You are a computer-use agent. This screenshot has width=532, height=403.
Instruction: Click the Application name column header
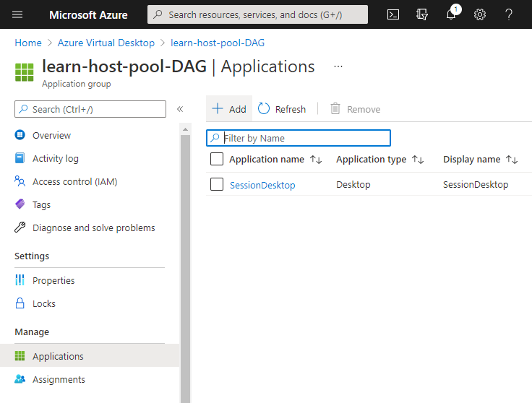click(267, 160)
